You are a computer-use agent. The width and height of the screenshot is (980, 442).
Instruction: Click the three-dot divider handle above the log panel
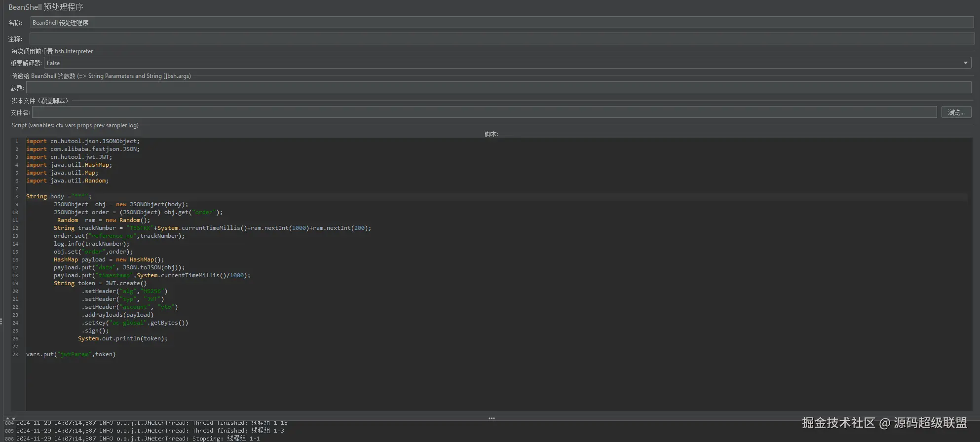coord(491,418)
